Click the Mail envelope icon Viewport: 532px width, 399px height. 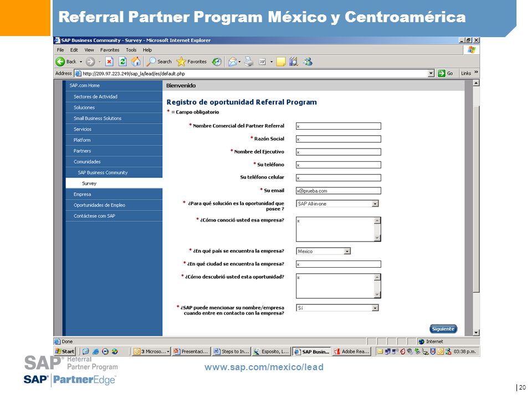coord(232,62)
